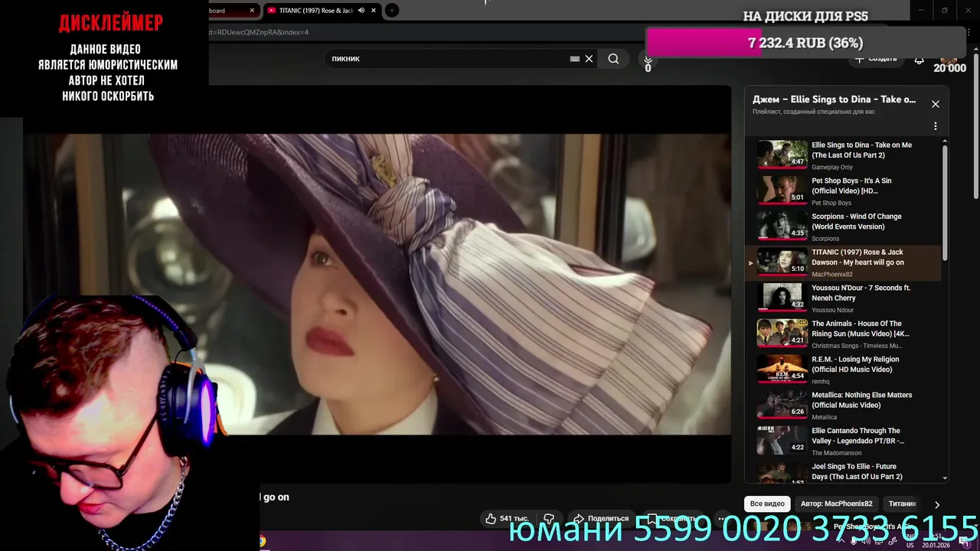Like the video with thumbs-up 541 тыс.
Screen dimensions: 980x551
(507, 518)
